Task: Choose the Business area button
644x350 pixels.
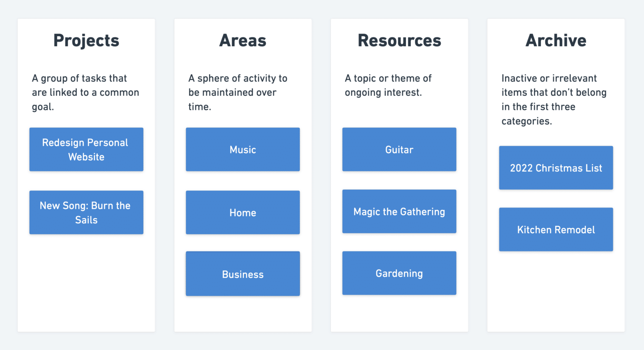Action: pos(242,274)
